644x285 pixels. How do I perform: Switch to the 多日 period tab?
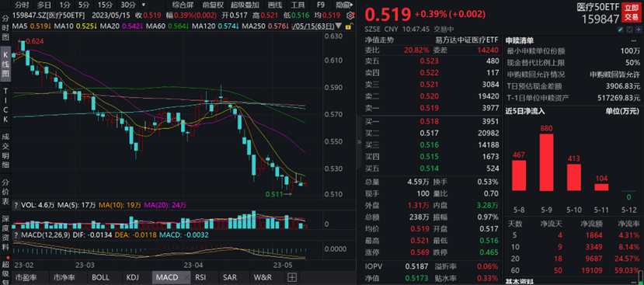(44, 5)
